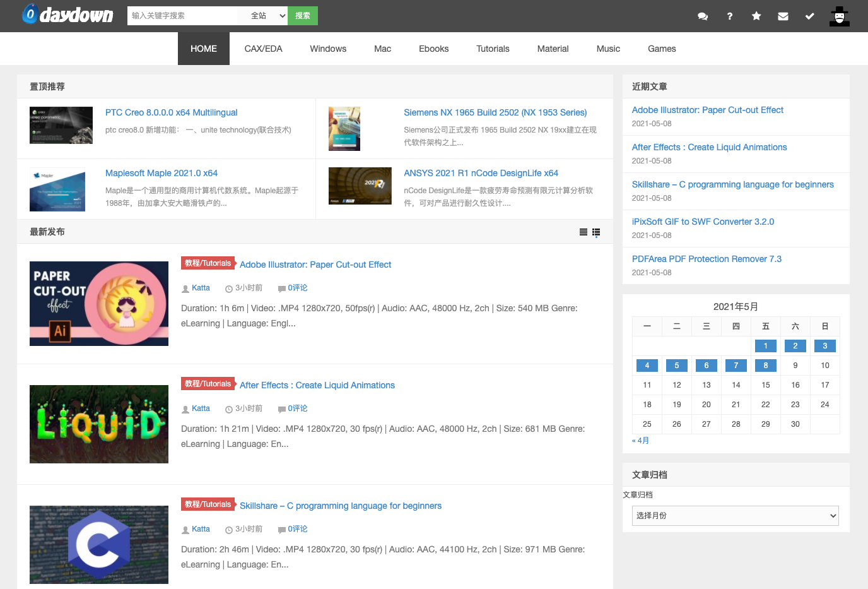Select calendar day 4
The width and height of the screenshot is (868, 589).
tap(647, 366)
